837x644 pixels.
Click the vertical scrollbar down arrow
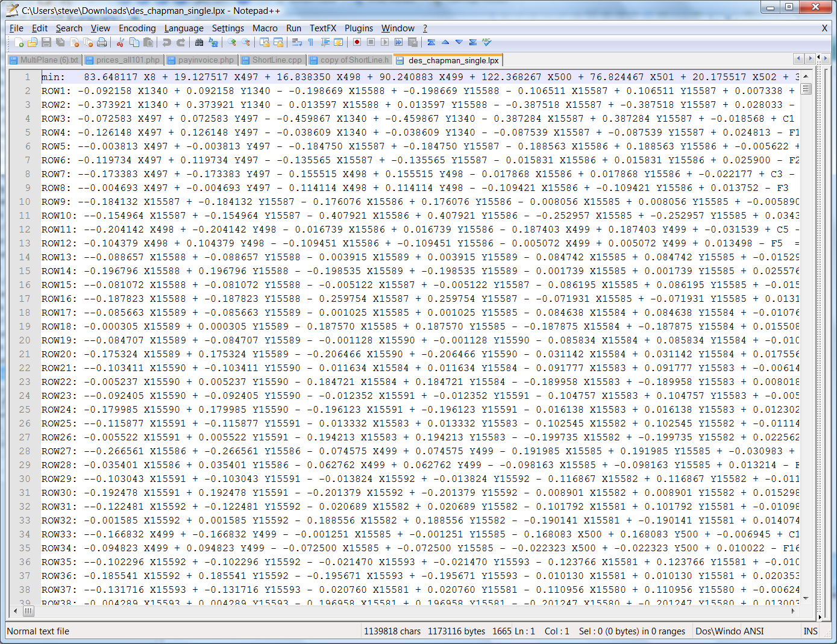point(806,598)
